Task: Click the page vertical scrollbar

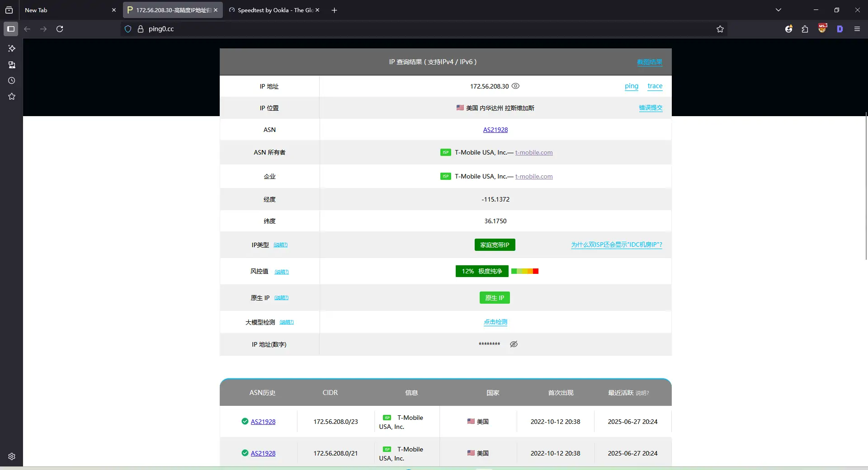Action: [x=866, y=185]
